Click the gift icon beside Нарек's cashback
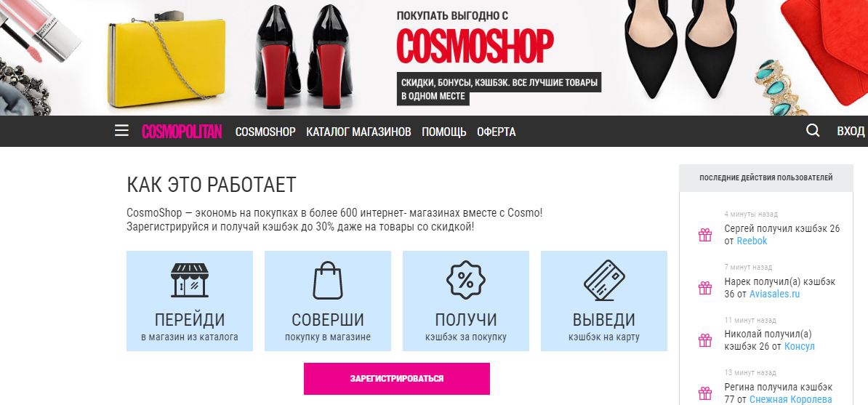868x405 pixels. pos(704,288)
